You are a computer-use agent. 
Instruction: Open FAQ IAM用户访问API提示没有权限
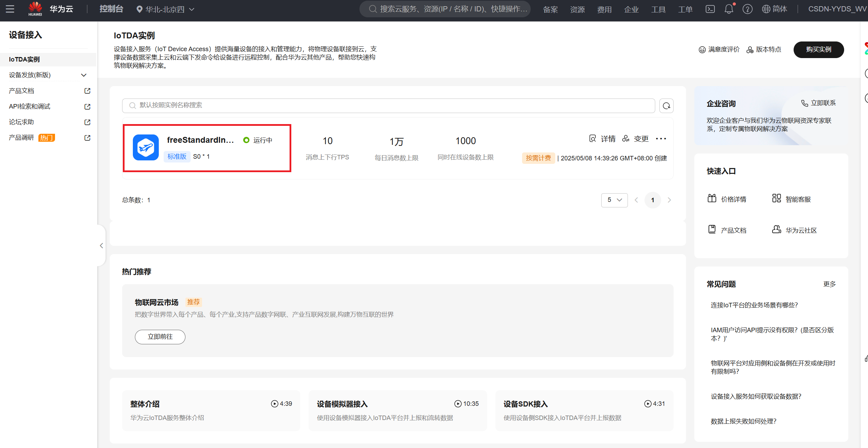point(772,334)
